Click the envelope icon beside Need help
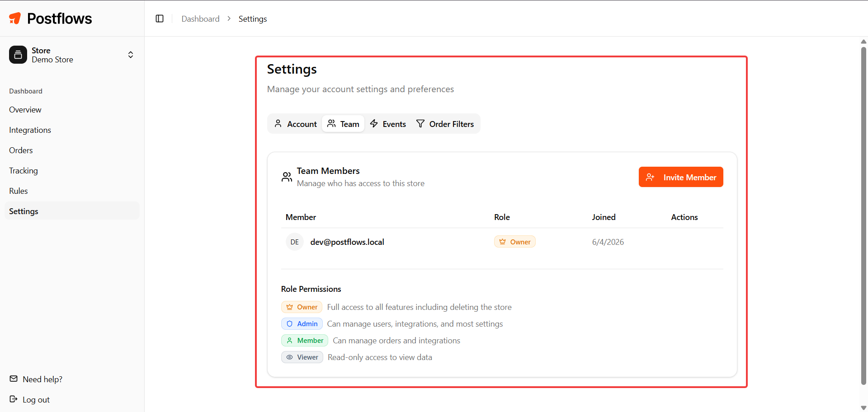Screen dimensions: 868x412 coord(14,379)
